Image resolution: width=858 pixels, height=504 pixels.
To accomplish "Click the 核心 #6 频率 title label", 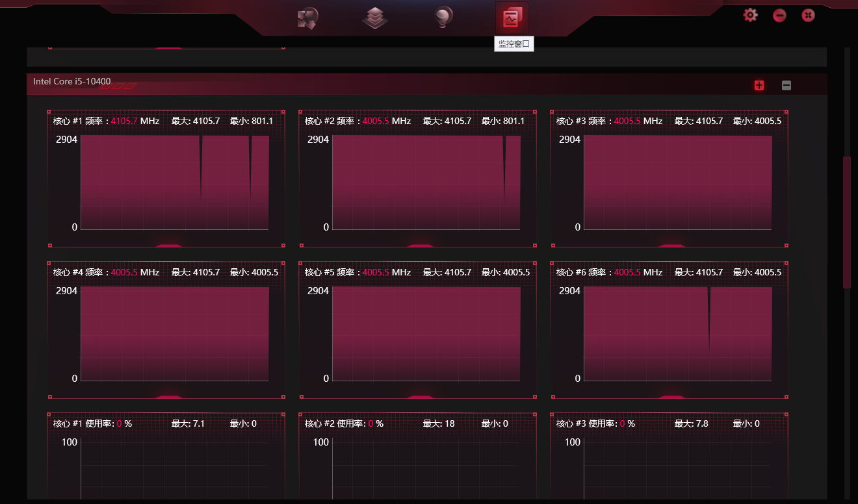I will click(x=583, y=272).
